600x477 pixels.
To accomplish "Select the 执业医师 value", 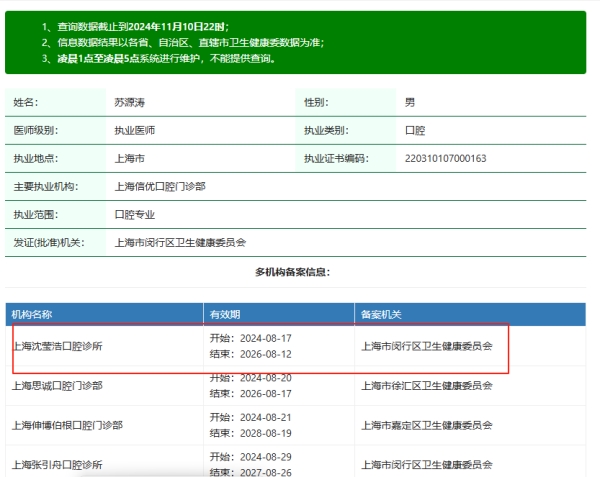I will 135,130.
